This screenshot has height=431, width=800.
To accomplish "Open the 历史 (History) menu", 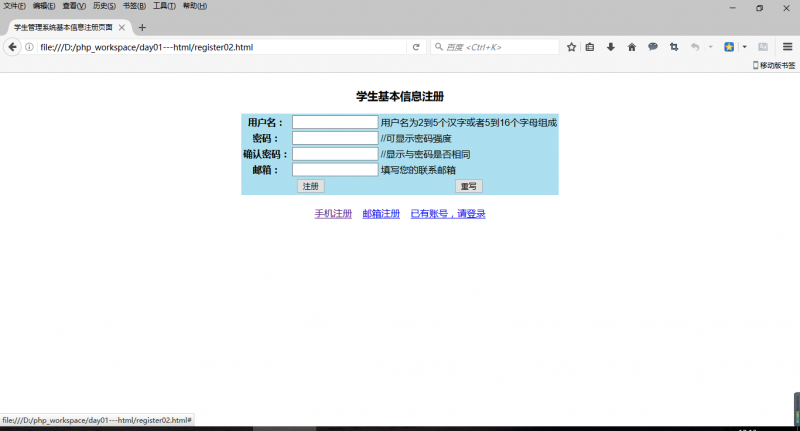I will 104,6.
